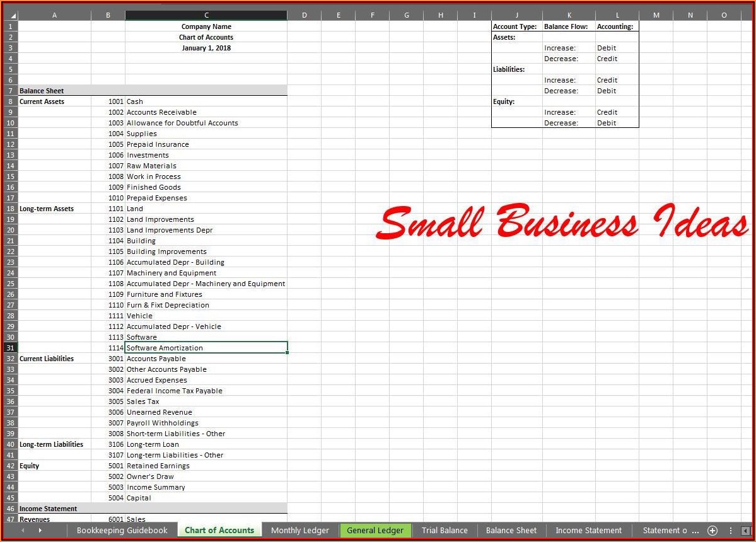Open the Bookkeeping Guidebook sheet tab
This screenshot has height=542, width=756.
pyautogui.click(x=122, y=531)
